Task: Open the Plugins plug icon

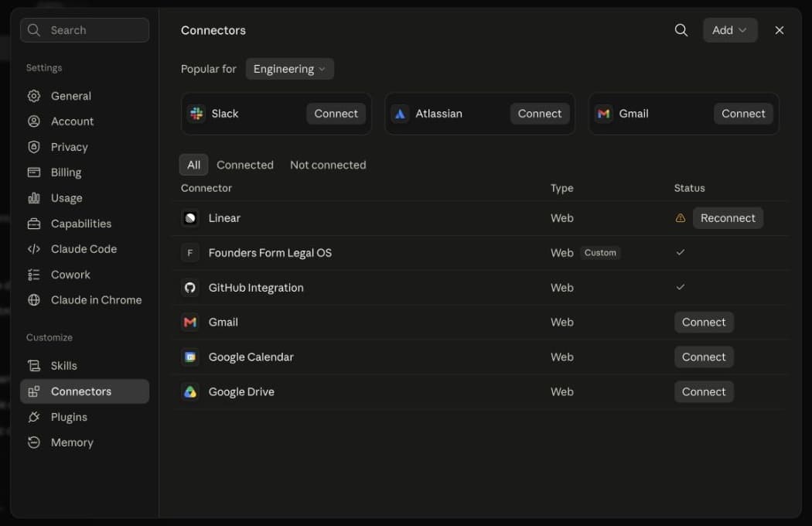Action: click(x=34, y=417)
